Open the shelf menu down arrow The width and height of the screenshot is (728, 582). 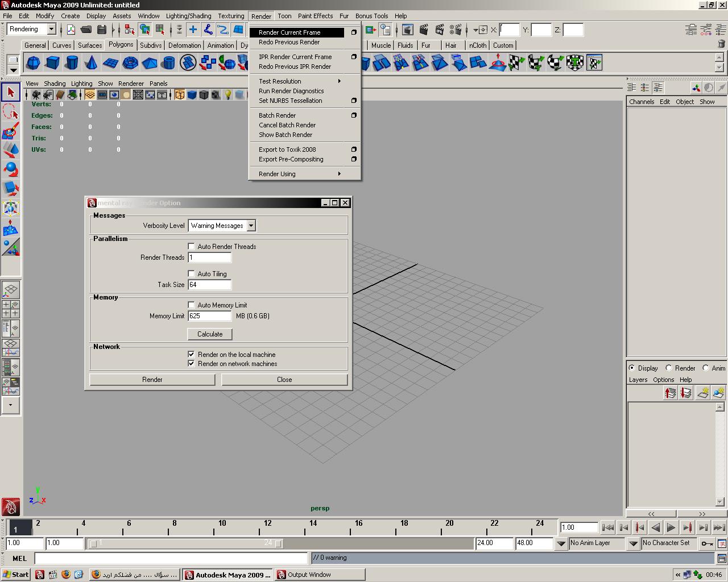pyautogui.click(x=13, y=70)
